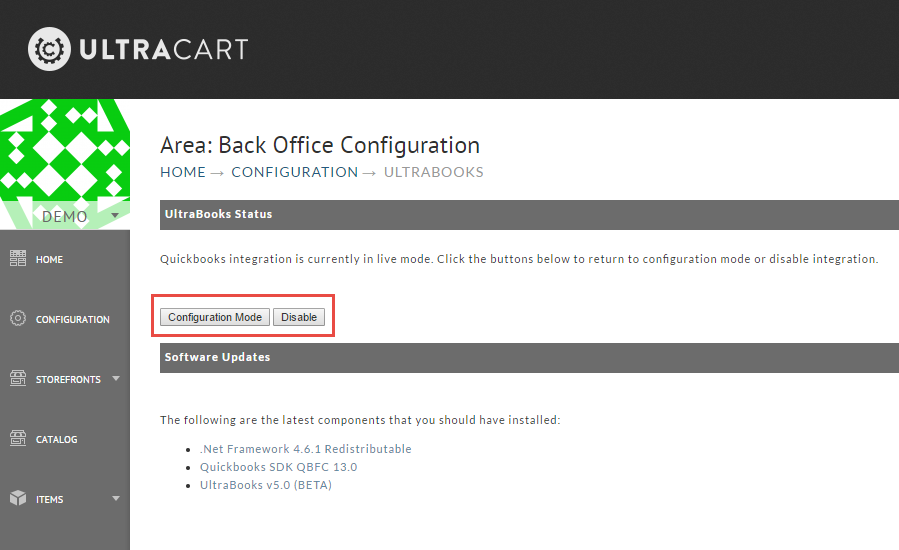Expand the Items menu arrow
The width and height of the screenshot is (899, 550).
click(116, 498)
